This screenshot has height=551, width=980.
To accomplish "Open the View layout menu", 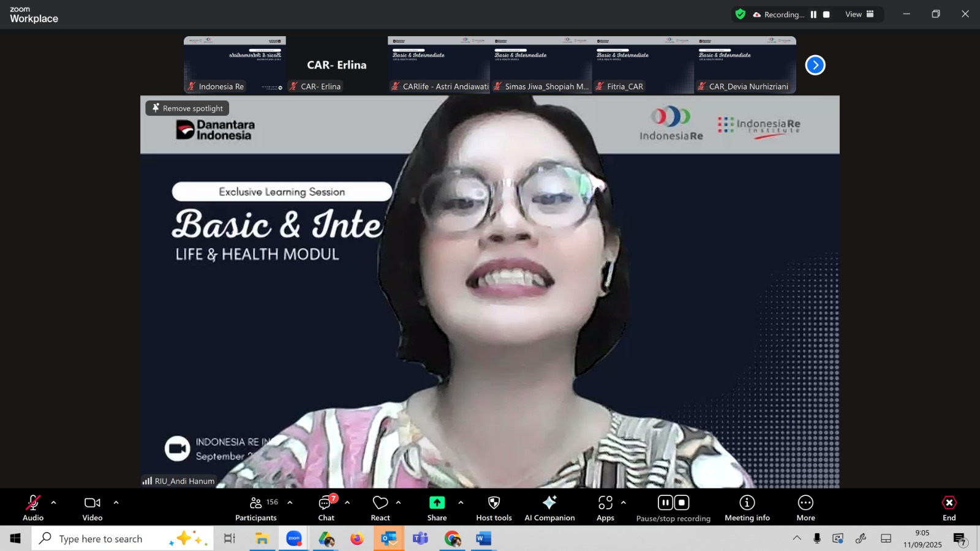I will point(859,14).
